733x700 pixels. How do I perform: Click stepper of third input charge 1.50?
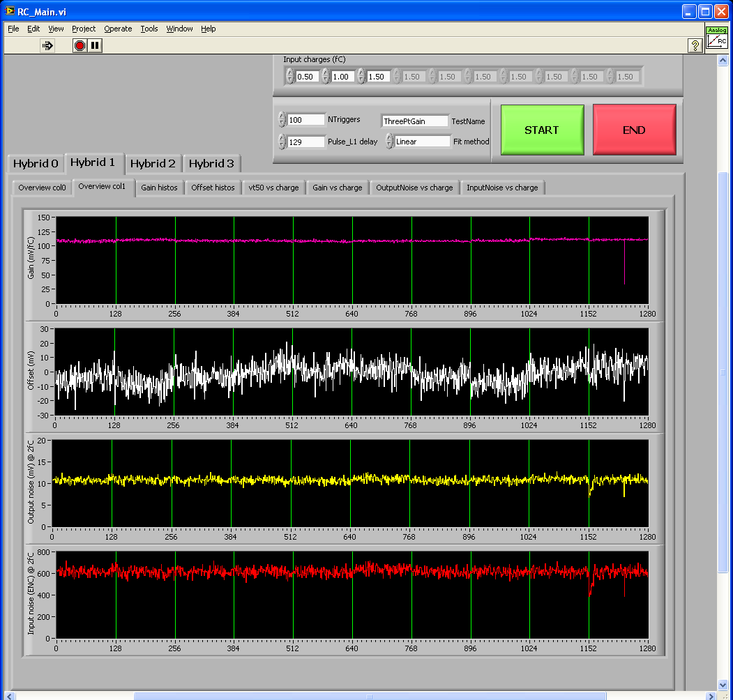(x=361, y=76)
